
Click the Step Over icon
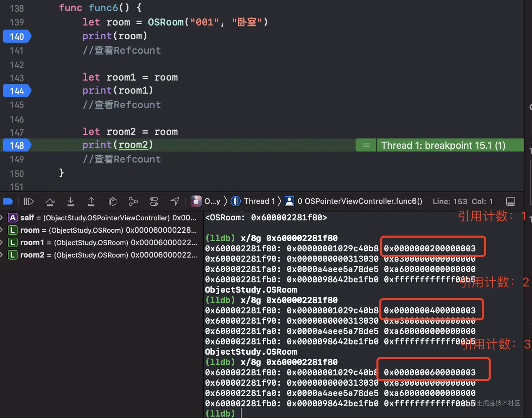pos(50,201)
